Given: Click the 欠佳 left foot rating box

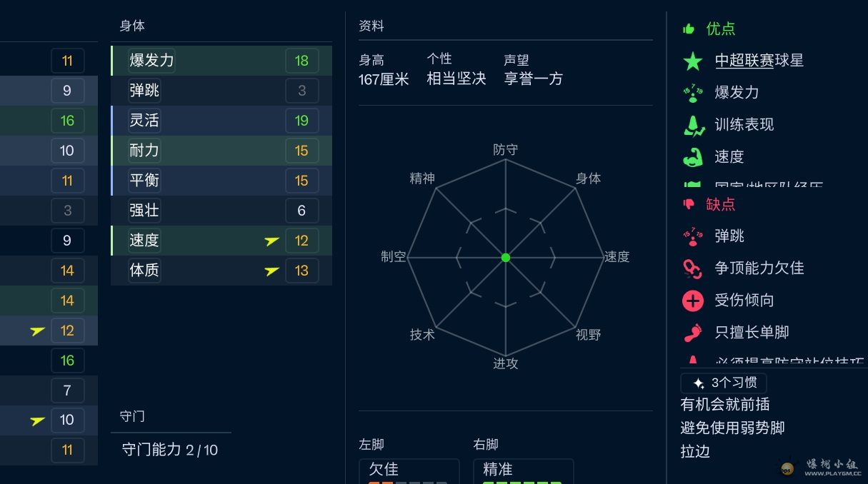Looking at the screenshot, I should coord(409,471).
